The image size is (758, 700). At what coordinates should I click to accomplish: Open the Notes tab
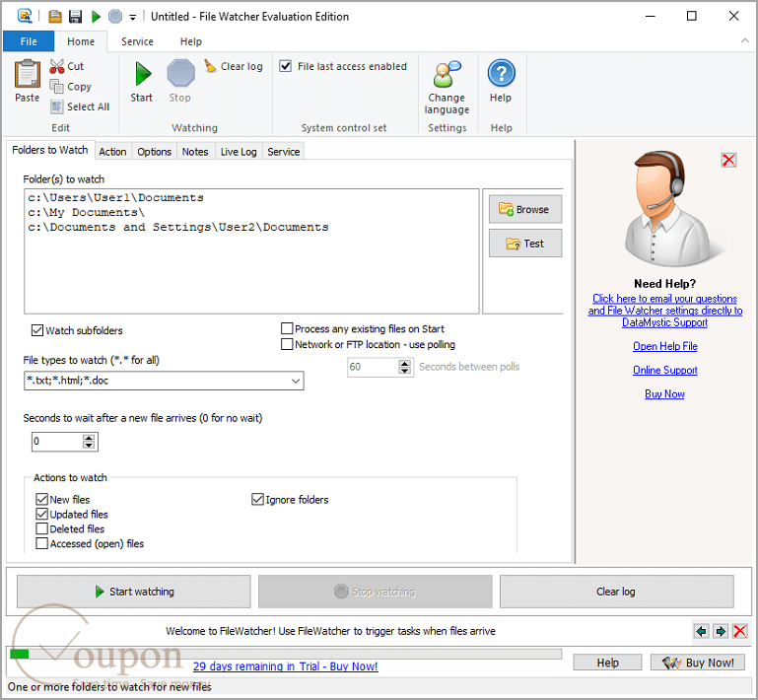[195, 152]
